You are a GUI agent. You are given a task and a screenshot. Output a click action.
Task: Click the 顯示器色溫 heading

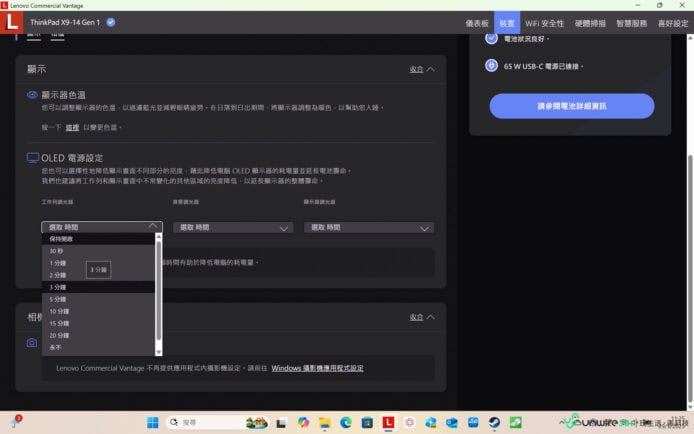pyautogui.click(x=63, y=95)
